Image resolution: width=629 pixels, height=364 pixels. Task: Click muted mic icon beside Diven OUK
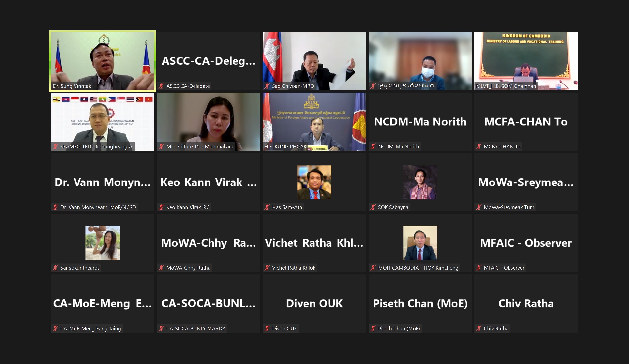point(267,328)
